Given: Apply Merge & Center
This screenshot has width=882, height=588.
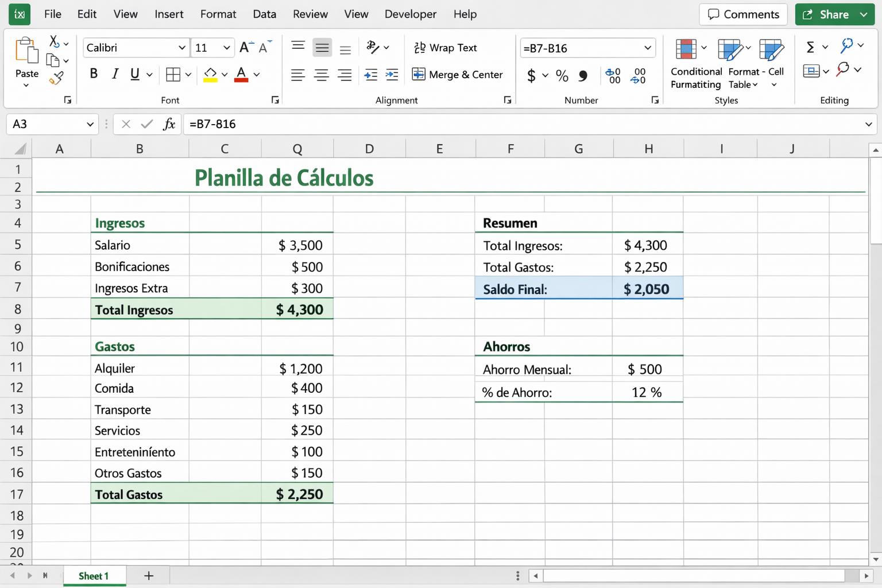Looking at the screenshot, I should coord(458,75).
